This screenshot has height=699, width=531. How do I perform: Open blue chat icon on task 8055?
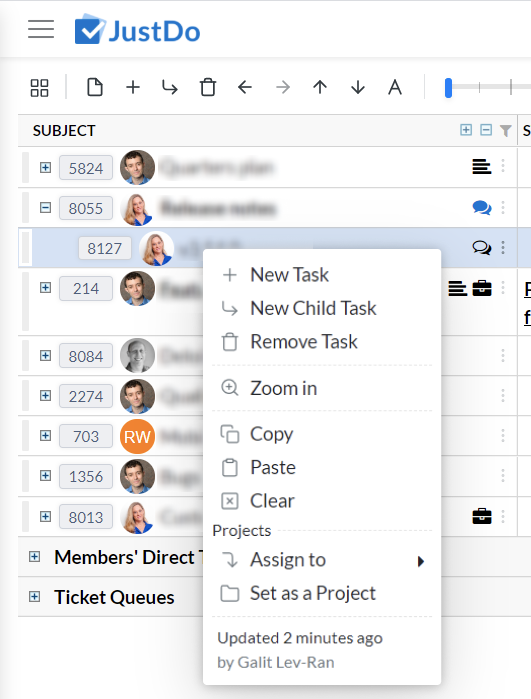482,207
